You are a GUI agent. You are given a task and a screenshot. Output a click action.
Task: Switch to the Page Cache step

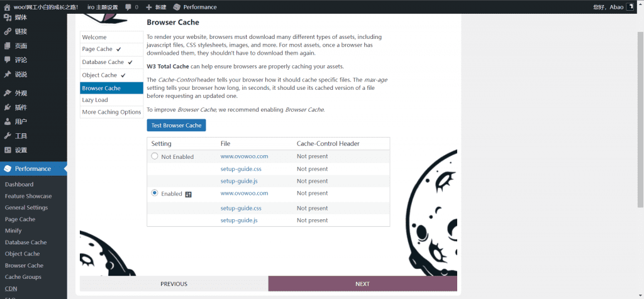[x=97, y=49]
